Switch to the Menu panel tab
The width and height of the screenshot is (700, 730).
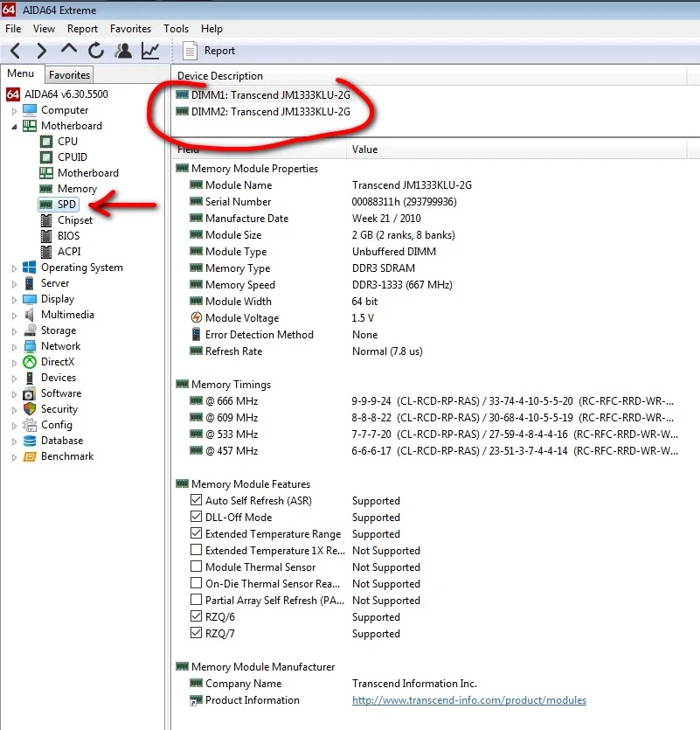click(20, 73)
